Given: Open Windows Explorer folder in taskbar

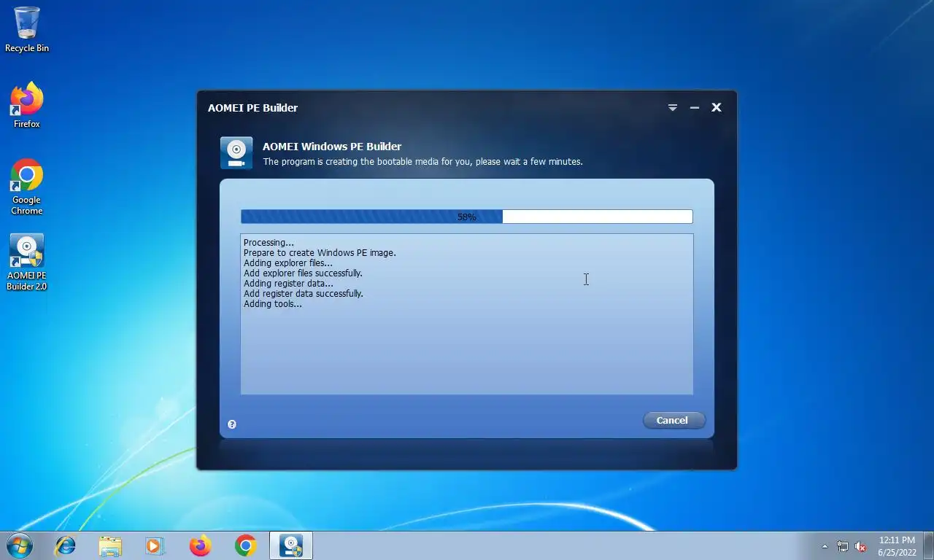Looking at the screenshot, I should (x=110, y=545).
